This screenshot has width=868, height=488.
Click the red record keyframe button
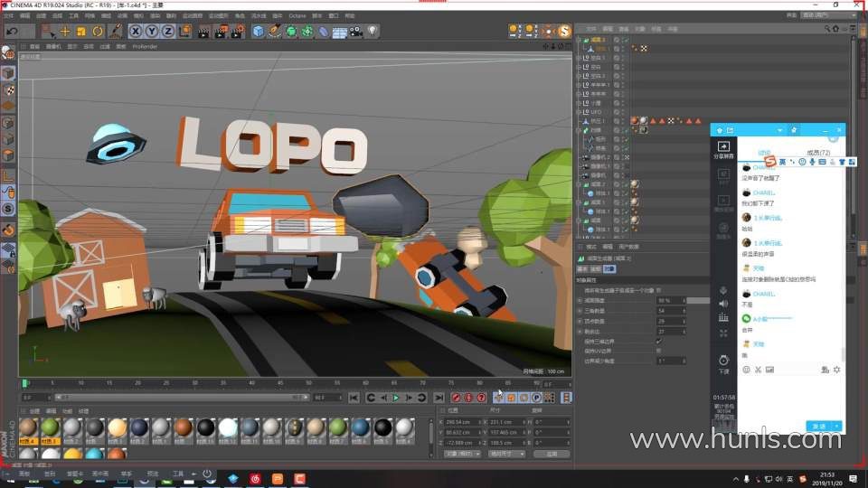pyautogui.click(x=457, y=398)
